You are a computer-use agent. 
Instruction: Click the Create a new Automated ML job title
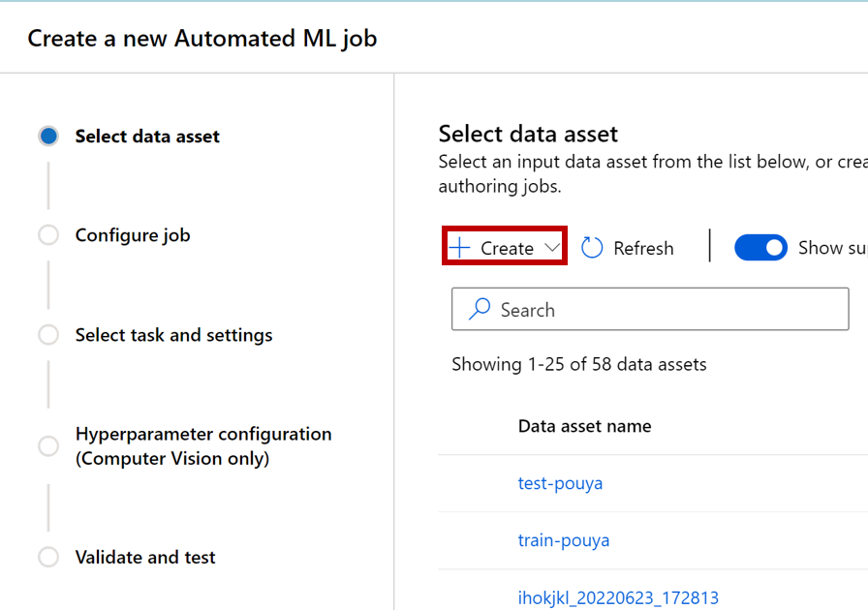tap(202, 39)
